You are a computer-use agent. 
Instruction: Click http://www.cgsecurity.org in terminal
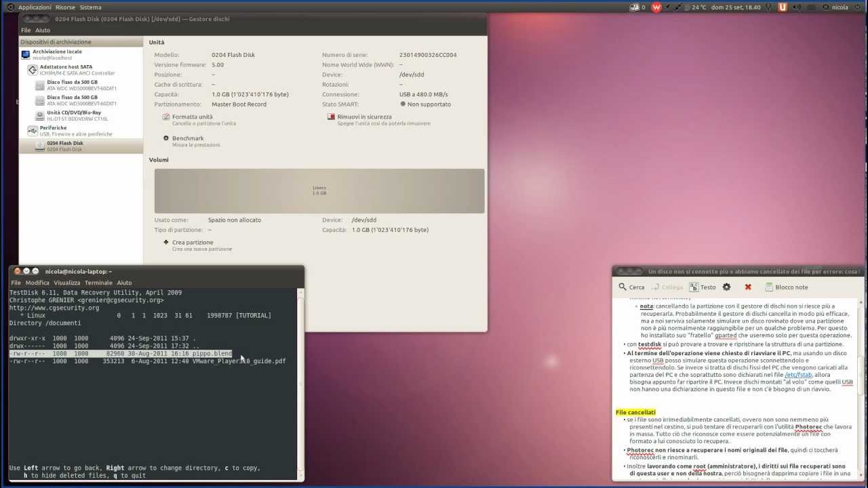pyautogui.click(x=54, y=308)
